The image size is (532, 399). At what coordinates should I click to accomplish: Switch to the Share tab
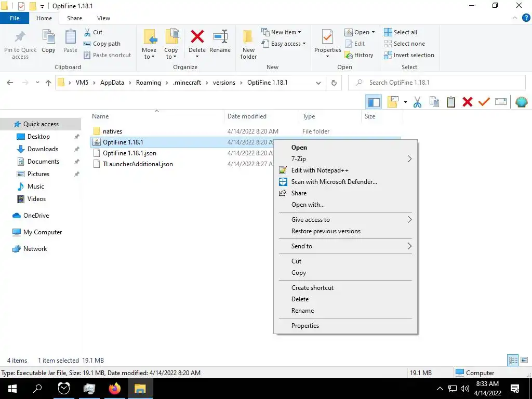(74, 18)
